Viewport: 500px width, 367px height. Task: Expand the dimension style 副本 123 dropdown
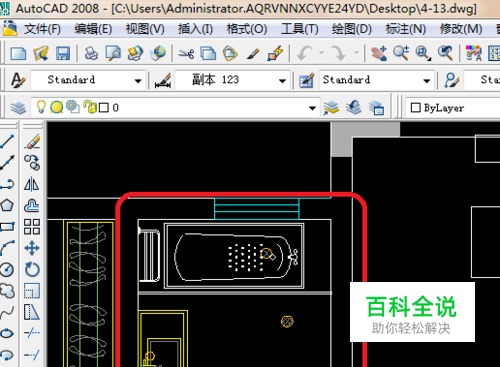(x=282, y=81)
